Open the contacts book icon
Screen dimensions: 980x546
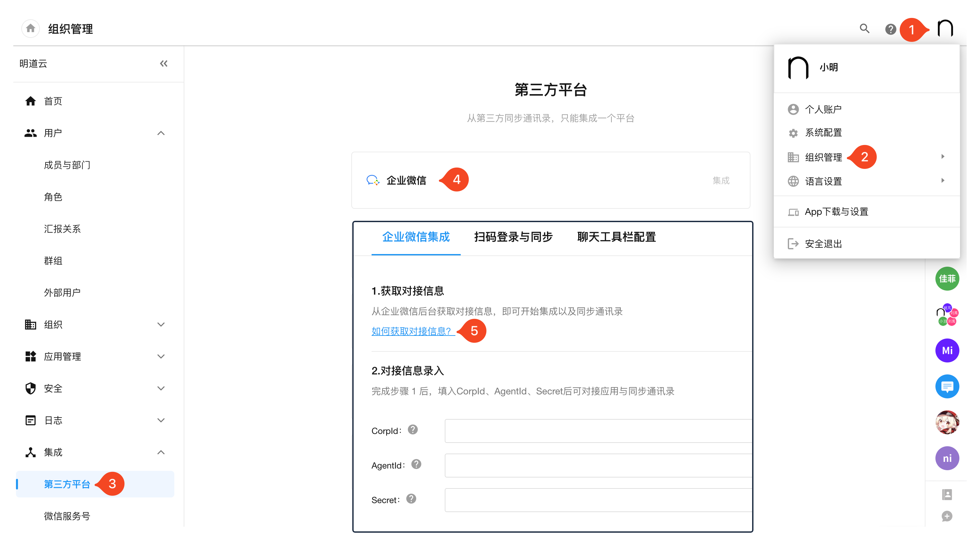947,494
